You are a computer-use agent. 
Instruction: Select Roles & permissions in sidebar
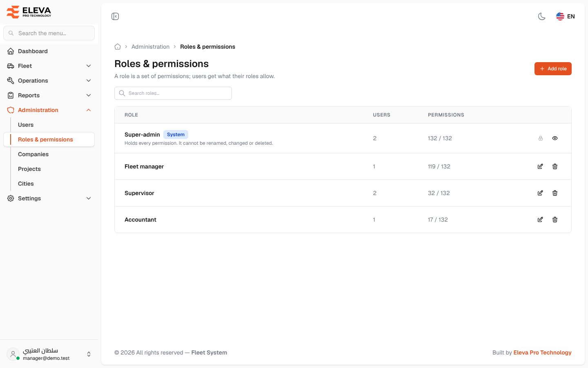tap(49, 139)
